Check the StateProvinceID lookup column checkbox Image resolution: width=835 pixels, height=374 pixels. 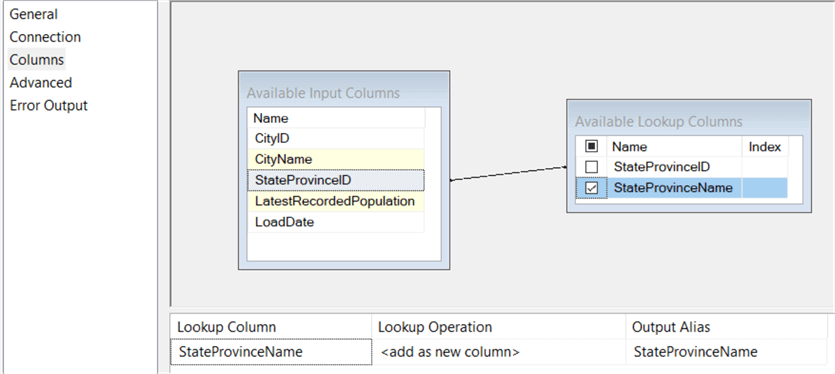tap(592, 167)
